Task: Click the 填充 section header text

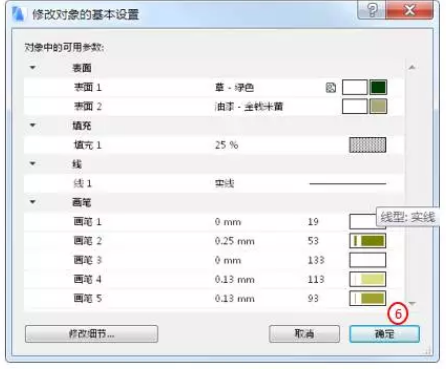Action: tap(82, 126)
